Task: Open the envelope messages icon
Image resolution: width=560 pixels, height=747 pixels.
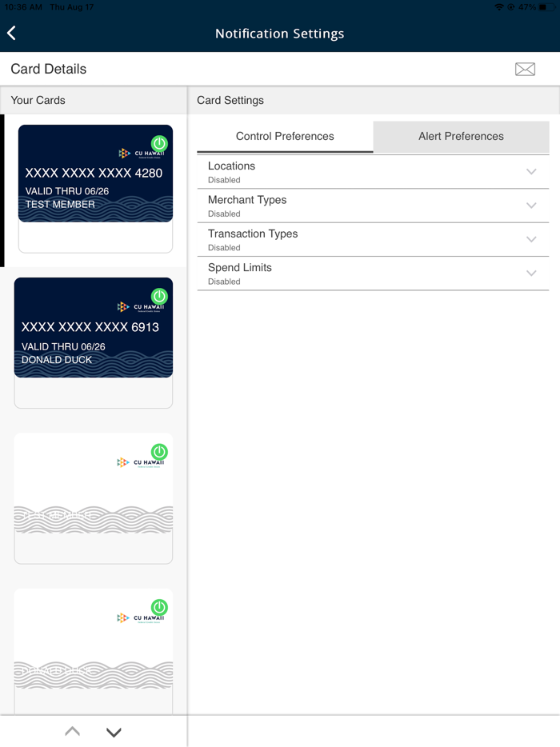Action: [x=525, y=69]
